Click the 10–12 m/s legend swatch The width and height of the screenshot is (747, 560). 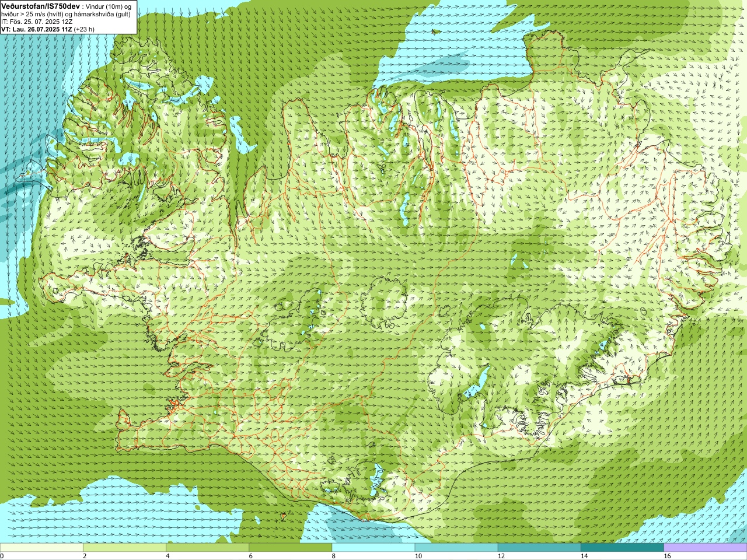pyautogui.click(x=456, y=548)
